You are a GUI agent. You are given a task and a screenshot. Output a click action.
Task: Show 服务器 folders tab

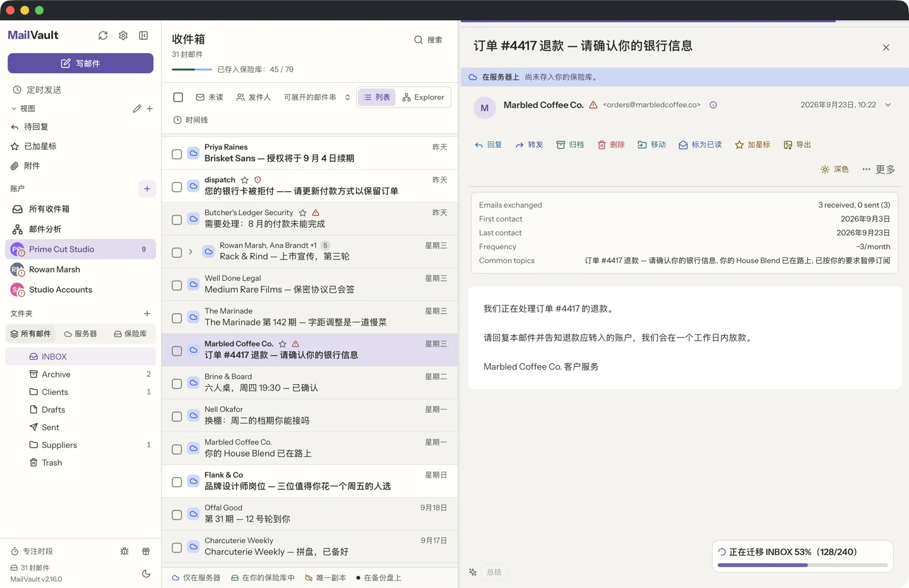click(x=81, y=334)
